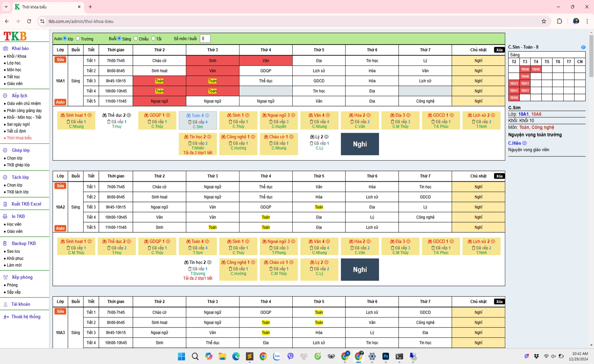Click the eye icon beside C.Hiên

tap(524, 143)
